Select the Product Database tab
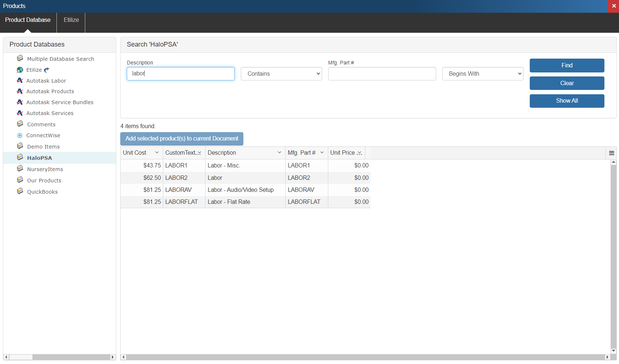 28,20
